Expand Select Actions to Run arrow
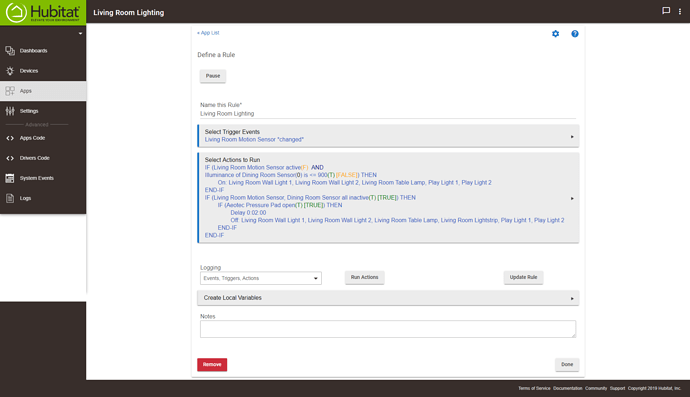This screenshot has width=690, height=397. click(572, 198)
